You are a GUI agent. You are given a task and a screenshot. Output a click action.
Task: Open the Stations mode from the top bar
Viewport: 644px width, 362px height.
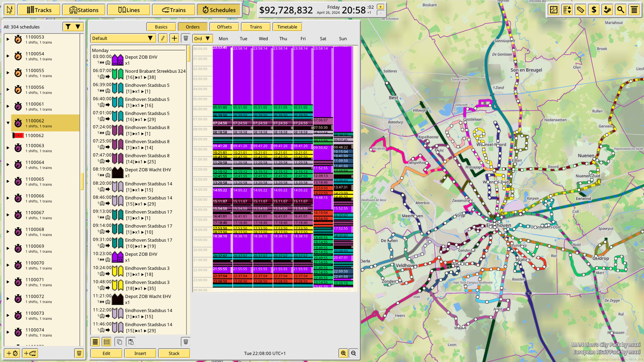click(x=84, y=10)
